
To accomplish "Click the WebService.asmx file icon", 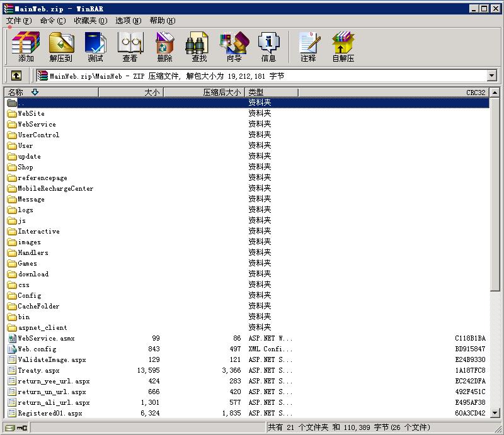I will point(12,338).
